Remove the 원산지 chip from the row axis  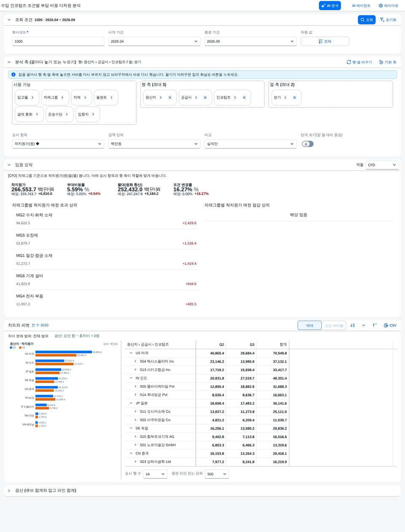point(170,98)
